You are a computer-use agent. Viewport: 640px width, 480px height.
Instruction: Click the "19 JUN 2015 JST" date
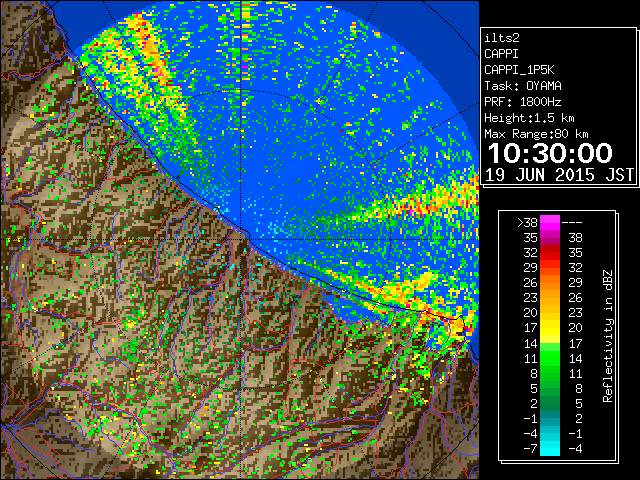tap(559, 175)
